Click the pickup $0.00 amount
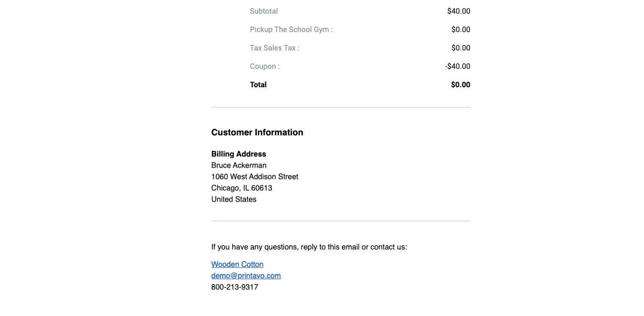The height and width of the screenshot is (316, 644). (461, 29)
